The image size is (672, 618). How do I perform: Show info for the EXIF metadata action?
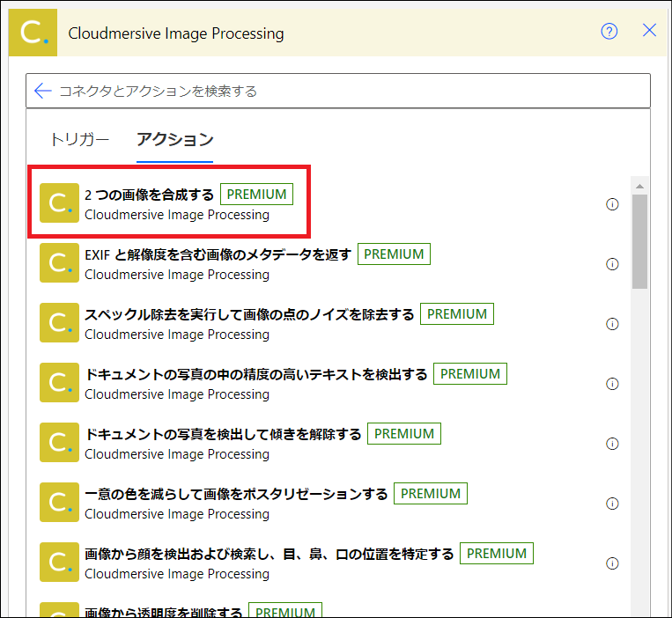(x=612, y=264)
